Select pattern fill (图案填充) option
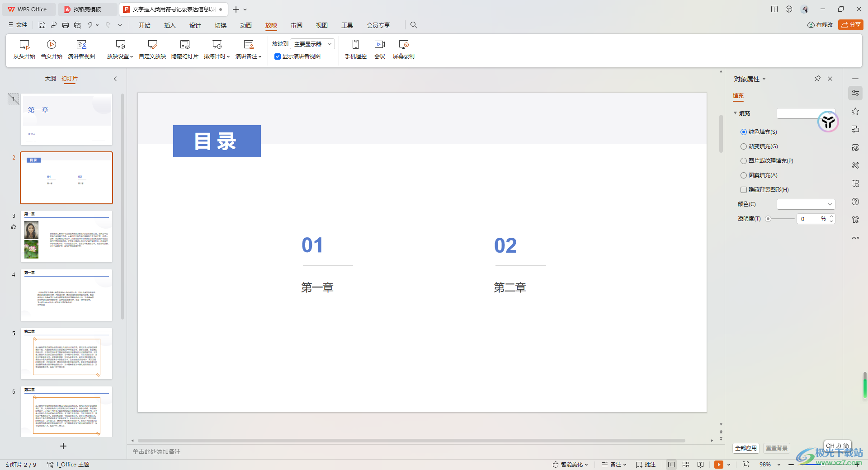This screenshot has height=470, width=868. pos(743,175)
